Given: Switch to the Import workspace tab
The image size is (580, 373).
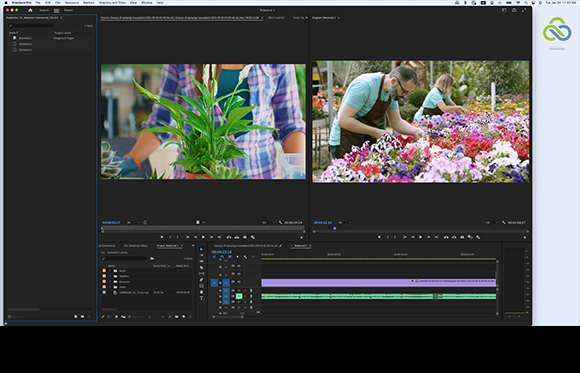Looking at the screenshot, I should pos(44,10).
